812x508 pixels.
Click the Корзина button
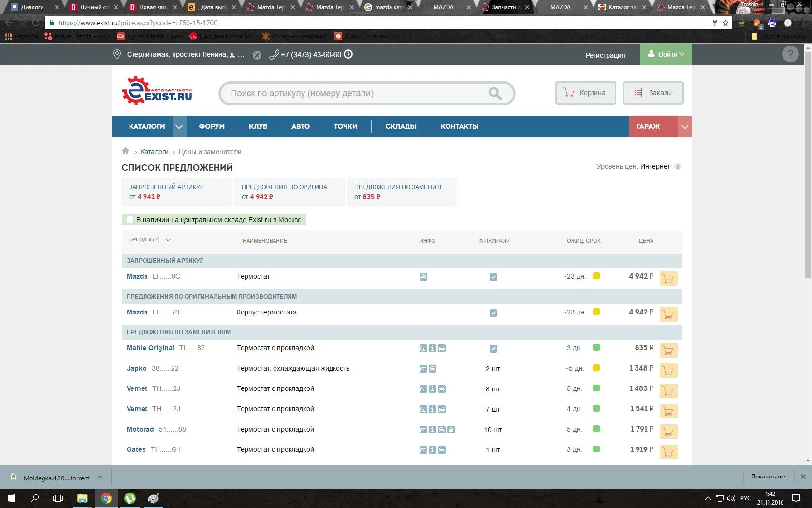(585, 93)
